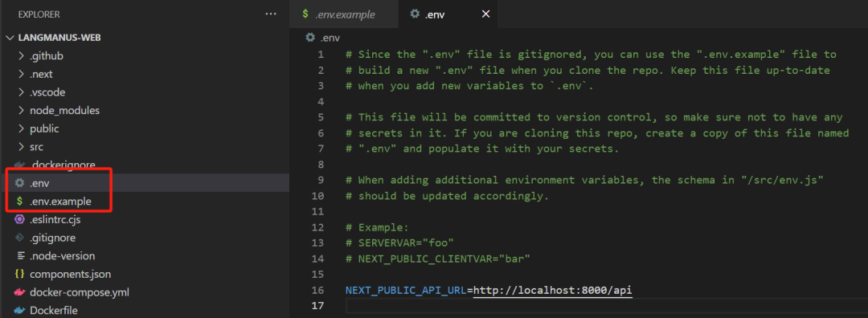Close the .env editor tab
The height and width of the screenshot is (318, 868).
point(485,14)
